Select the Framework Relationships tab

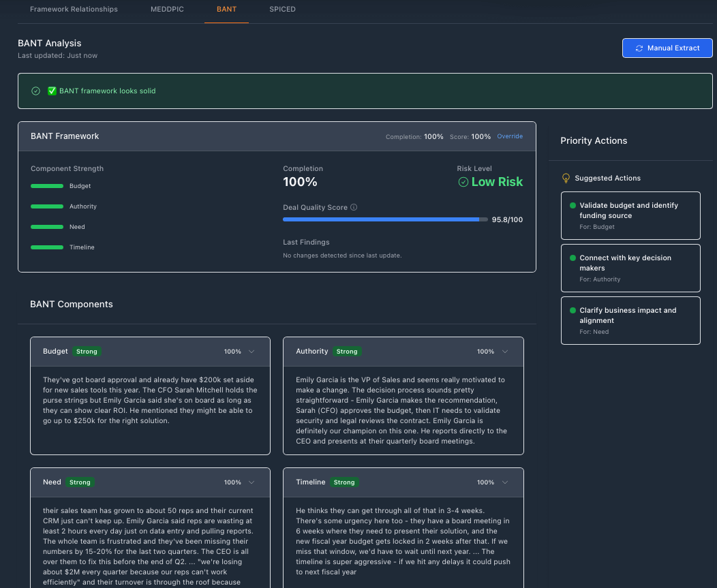point(74,9)
